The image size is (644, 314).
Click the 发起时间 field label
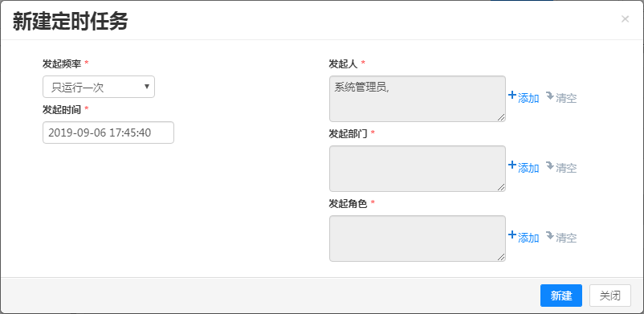62,109
